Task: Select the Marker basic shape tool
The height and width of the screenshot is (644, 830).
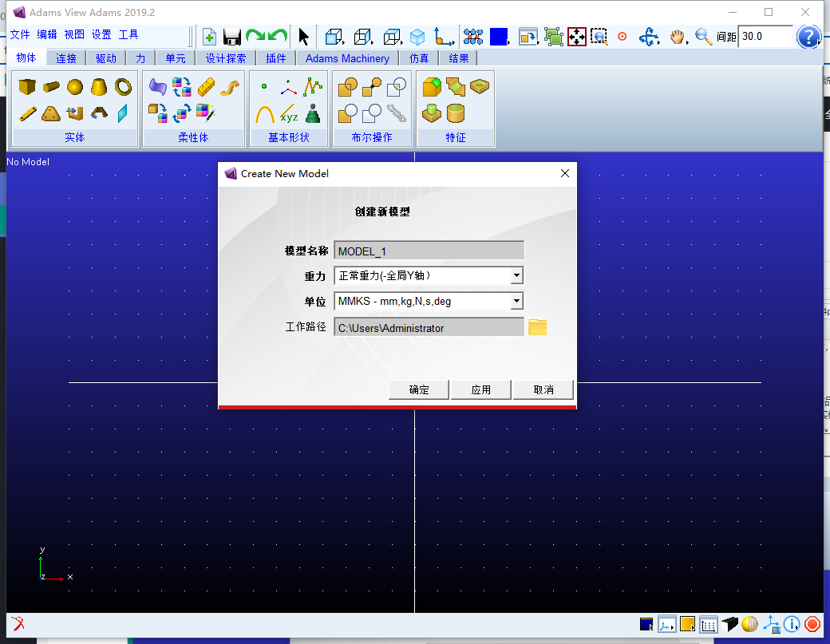Action: click(288, 87)
